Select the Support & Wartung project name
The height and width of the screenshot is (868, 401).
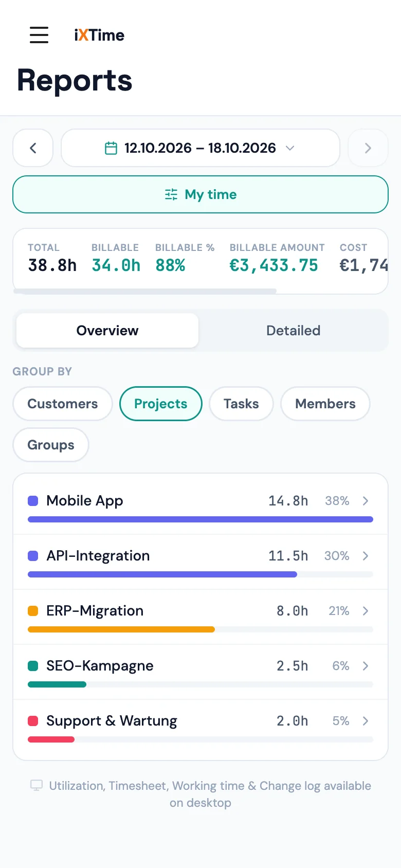(112, 721)
